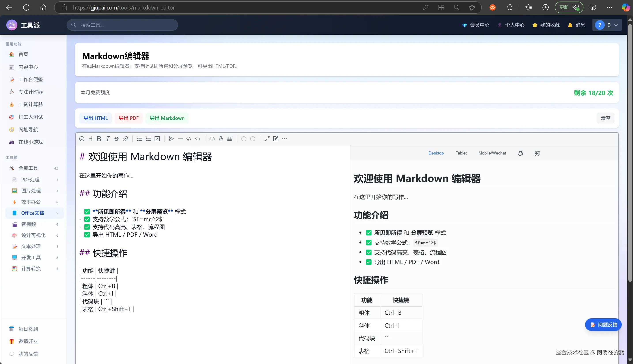
Task: Open 我的收藏 favorites
Action: [546, 25]
